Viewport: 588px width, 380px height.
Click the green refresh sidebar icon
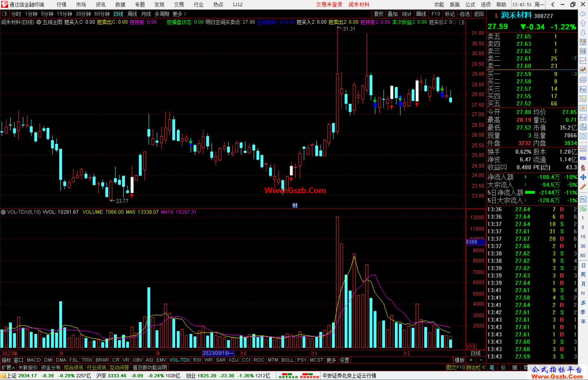(583, 209)
